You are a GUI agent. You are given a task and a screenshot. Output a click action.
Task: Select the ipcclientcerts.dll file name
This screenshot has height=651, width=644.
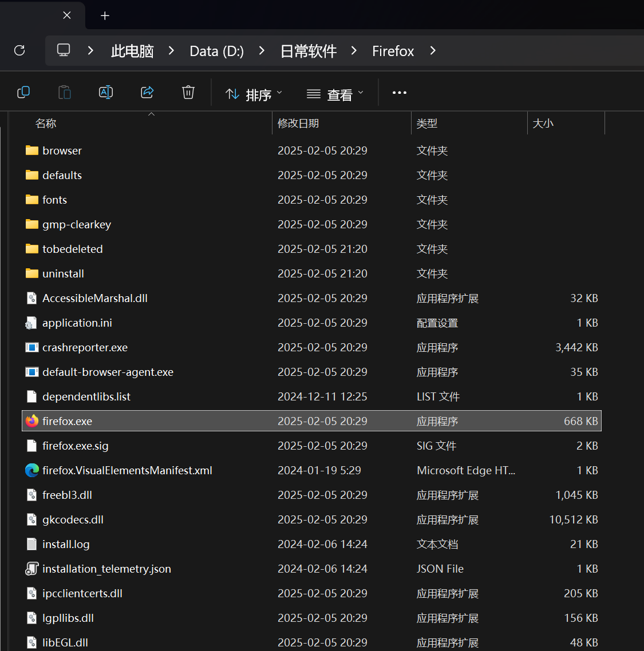[x=82, y=593]
